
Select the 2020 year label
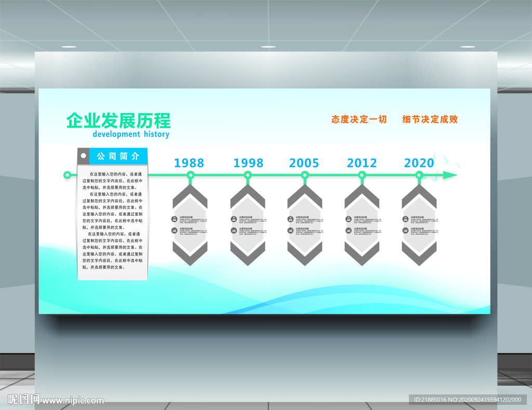[419, 163]
